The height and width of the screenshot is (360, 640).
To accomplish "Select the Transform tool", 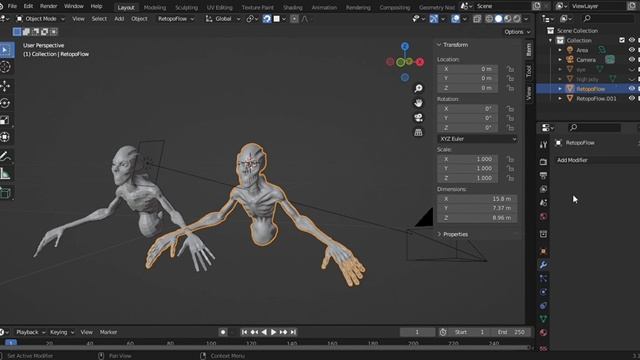I will [x=5, y=137].
